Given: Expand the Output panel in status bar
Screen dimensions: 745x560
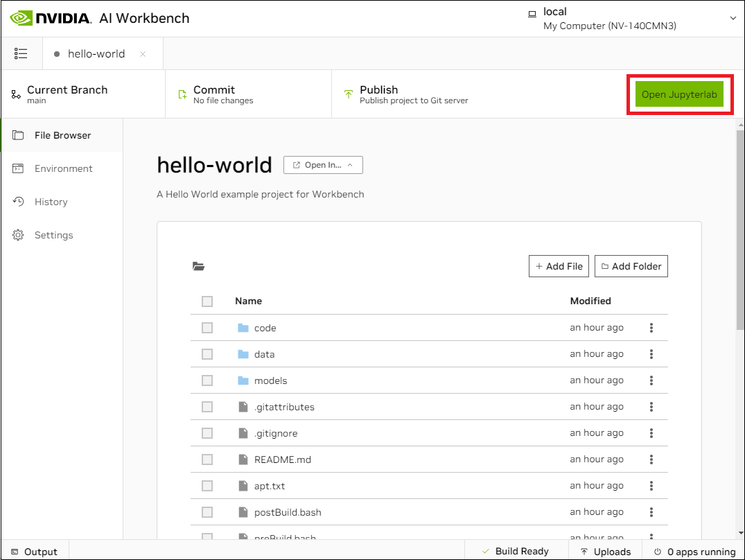Looking at the screenshot, I should [34, 552].
